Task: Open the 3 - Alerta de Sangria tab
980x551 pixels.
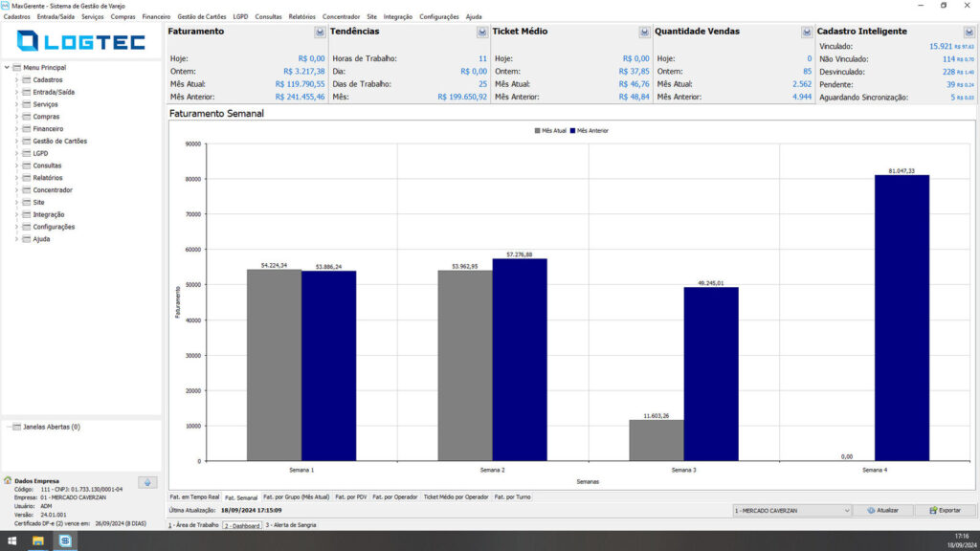Action: click(291, 525)
